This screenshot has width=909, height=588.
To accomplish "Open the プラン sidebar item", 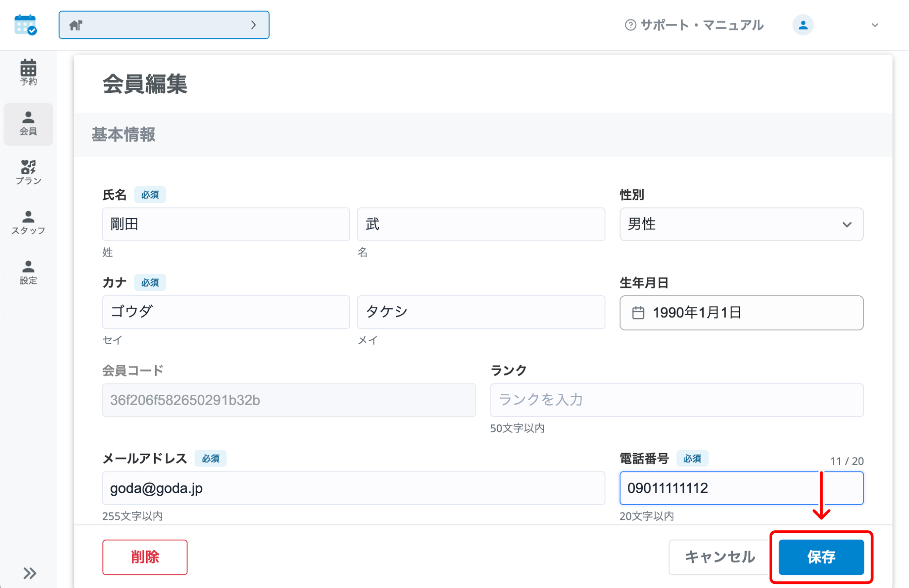I will 28,173.
